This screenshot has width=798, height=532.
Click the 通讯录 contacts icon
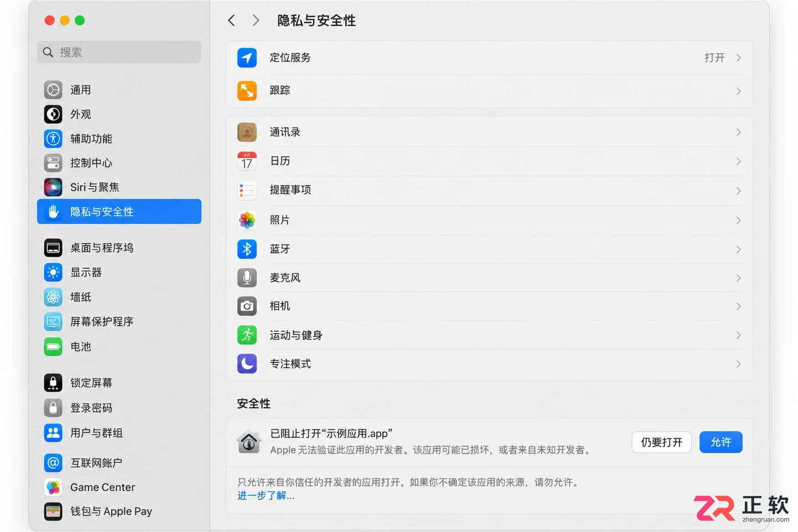(x=247, y=132)
